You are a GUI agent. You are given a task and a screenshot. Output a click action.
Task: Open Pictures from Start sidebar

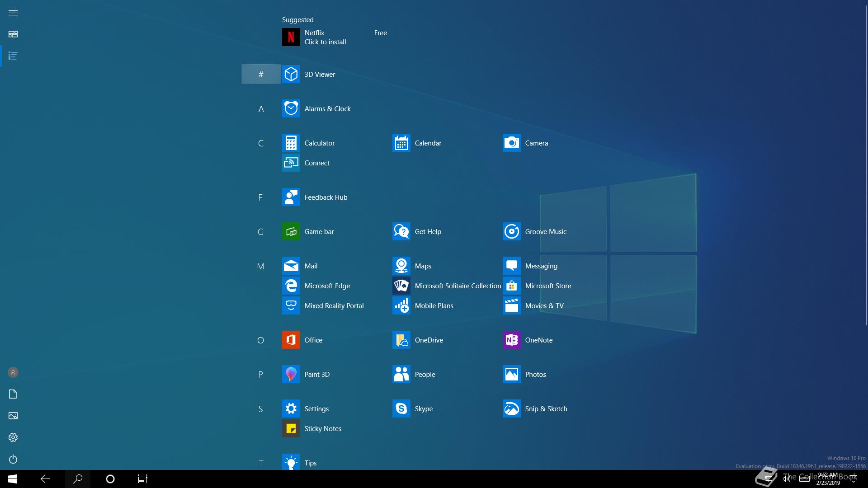13,416
